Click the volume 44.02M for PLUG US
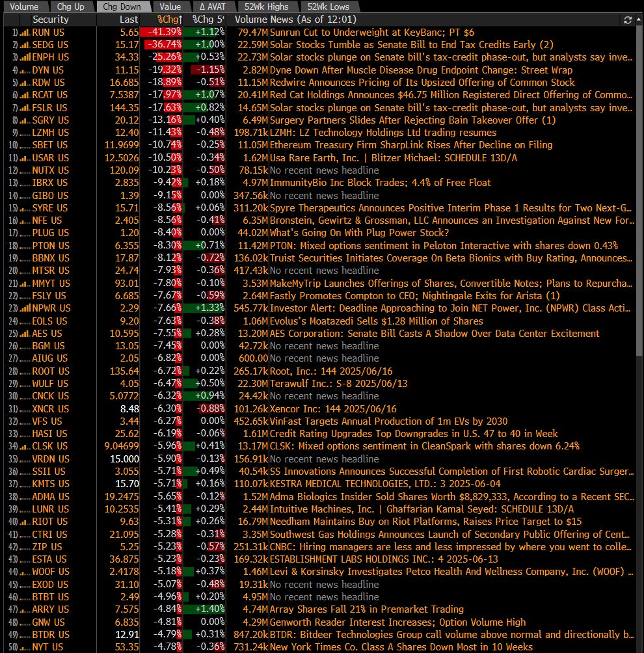Image resolution: width=644 pixels, height=653 pixels. pos(252,233)
